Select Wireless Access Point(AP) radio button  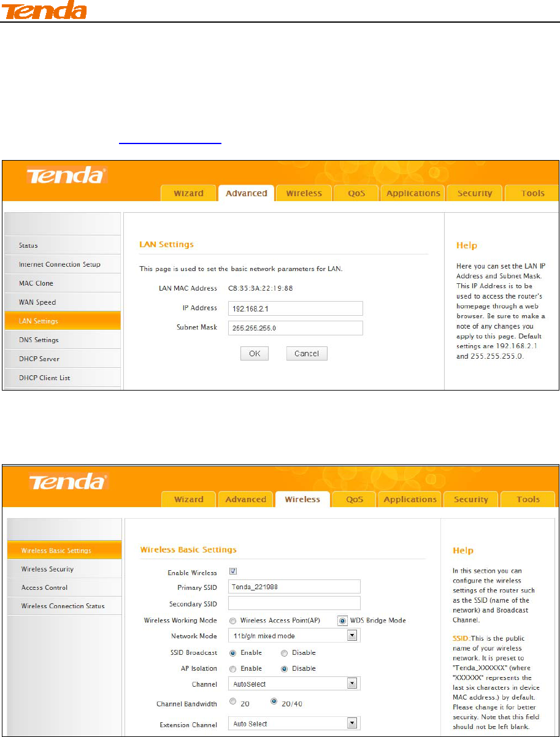tap(233, 621)
